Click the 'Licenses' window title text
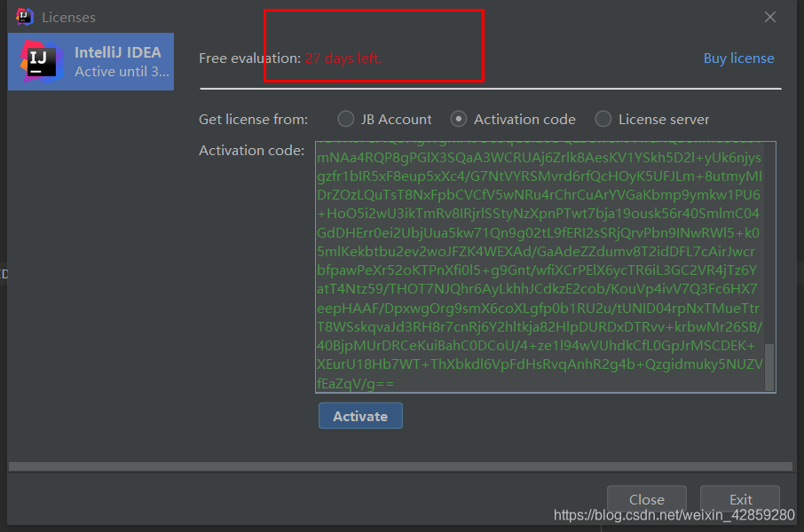The width and height of the screenshot is (804, 532). 68,18
